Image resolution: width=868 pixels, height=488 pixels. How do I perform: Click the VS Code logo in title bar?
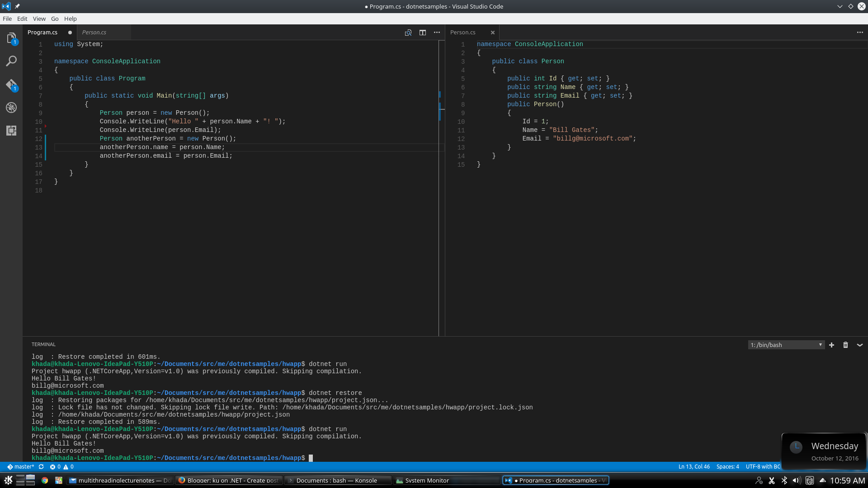point(6,6)
